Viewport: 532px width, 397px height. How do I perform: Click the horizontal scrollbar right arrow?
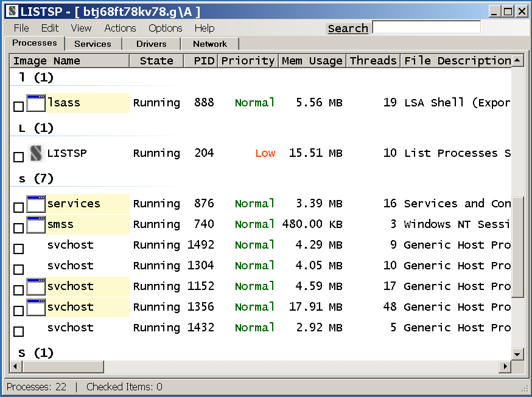pos(505,366)
